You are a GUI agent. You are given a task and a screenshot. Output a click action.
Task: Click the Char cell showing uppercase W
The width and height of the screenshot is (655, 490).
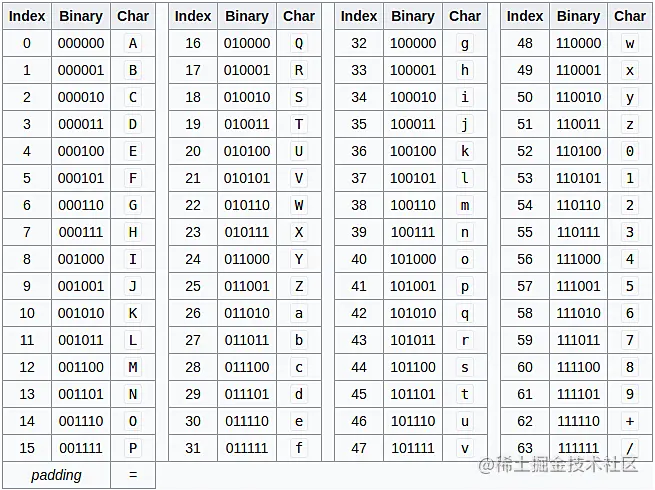click(x=299, y=205)
